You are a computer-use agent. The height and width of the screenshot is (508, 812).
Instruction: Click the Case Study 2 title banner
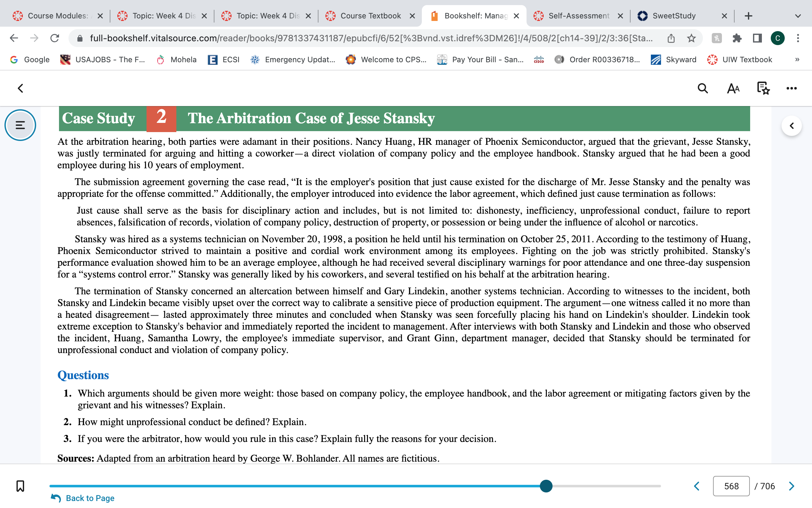click(x=404, y=118)
